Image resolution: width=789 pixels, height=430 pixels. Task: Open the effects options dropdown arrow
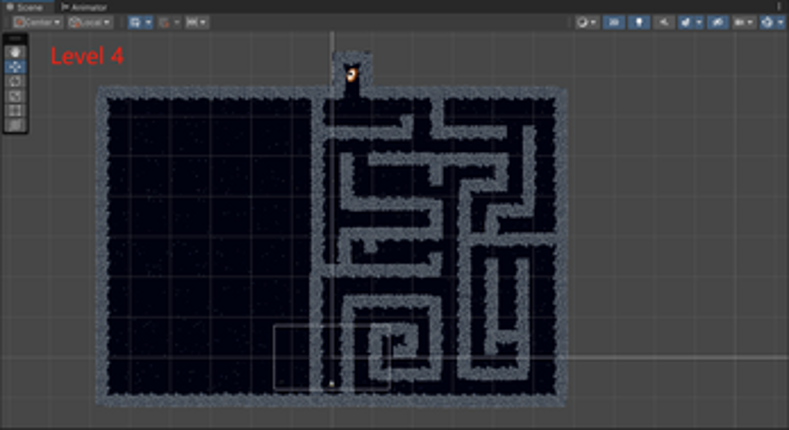coord(699,23)
